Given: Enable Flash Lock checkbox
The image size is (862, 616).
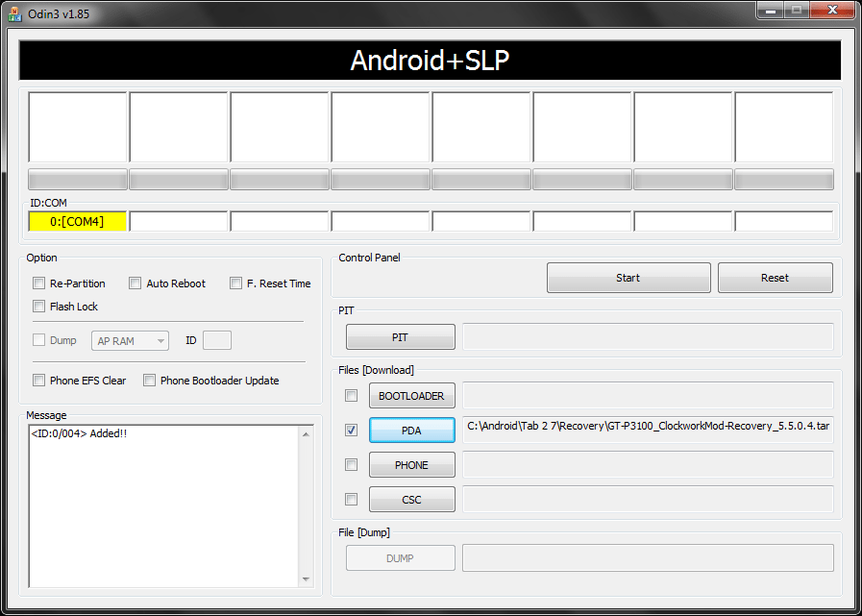Looking at the screenshot, I should 38,307.
